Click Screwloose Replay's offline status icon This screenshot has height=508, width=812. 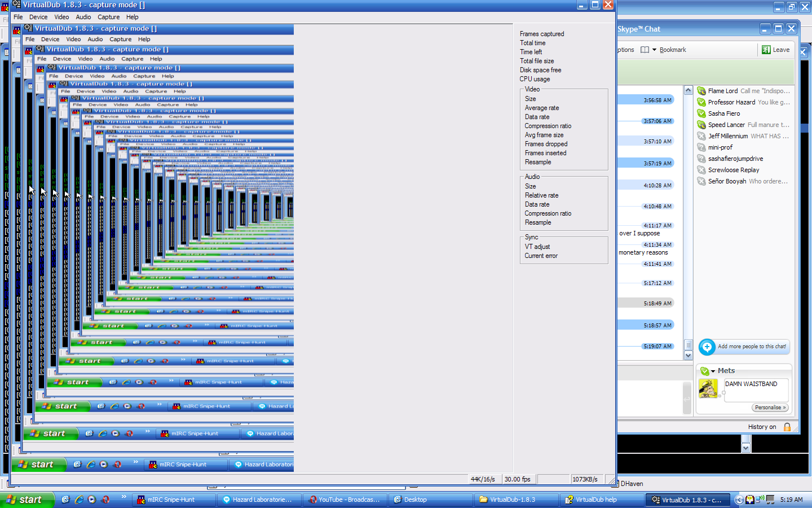pos(701,170)
